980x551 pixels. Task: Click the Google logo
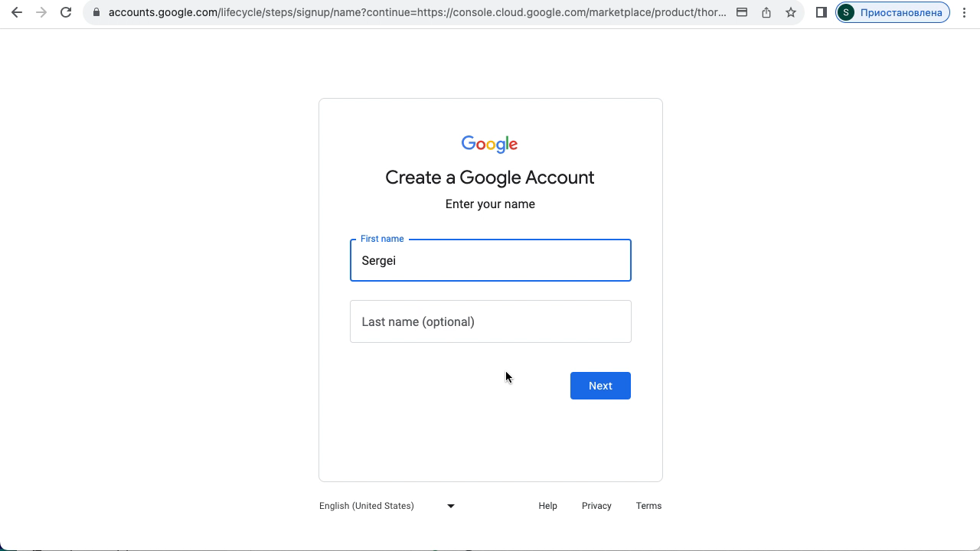[490, 144]
